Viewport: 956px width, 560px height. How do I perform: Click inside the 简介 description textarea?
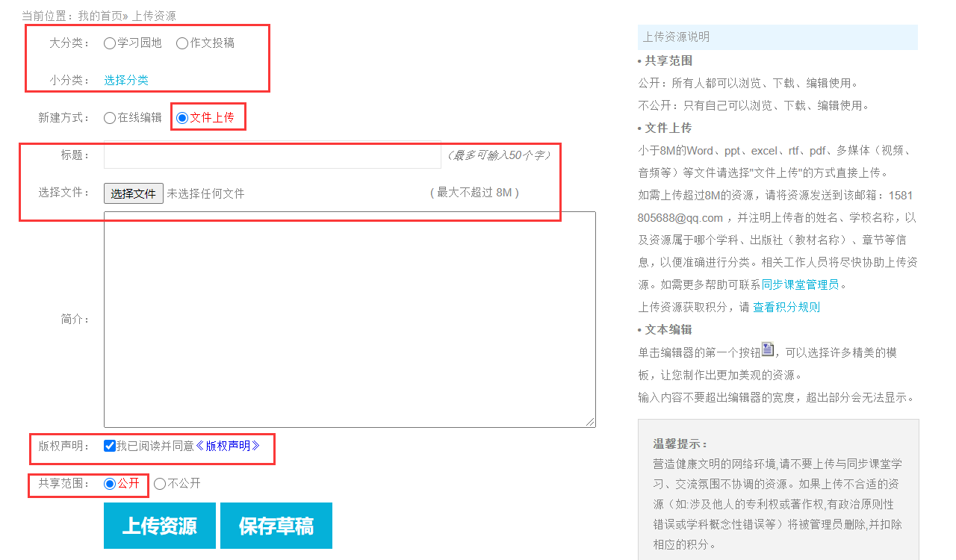pos(350,320)
